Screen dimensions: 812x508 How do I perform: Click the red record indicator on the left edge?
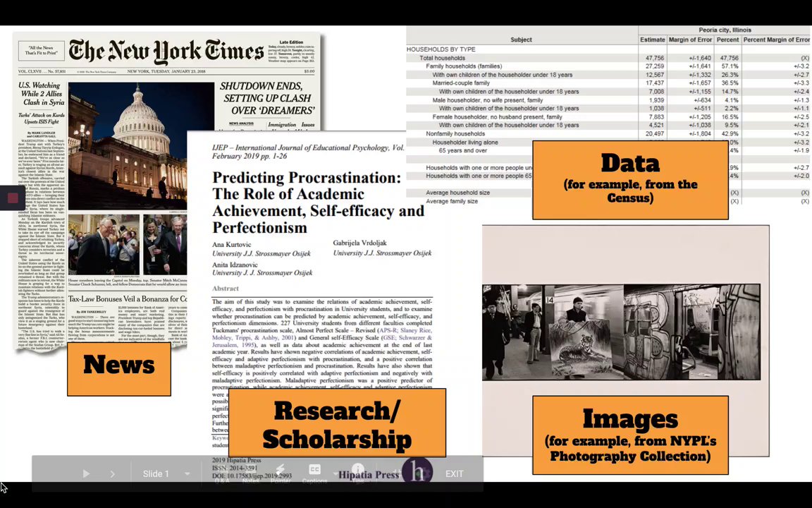tap(13, 198)
